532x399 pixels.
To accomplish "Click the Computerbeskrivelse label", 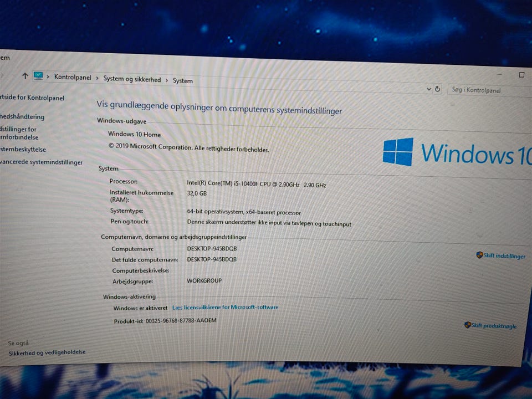I will 141,271.
